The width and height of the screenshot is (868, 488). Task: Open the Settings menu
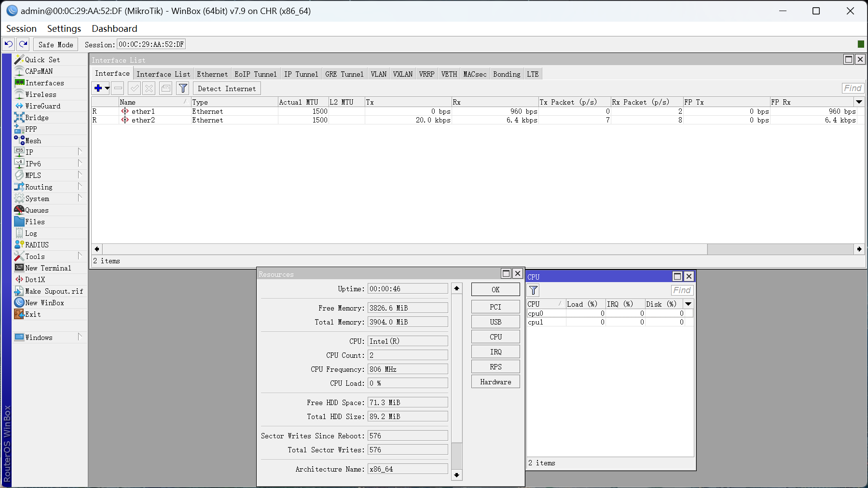click(64, 29)
